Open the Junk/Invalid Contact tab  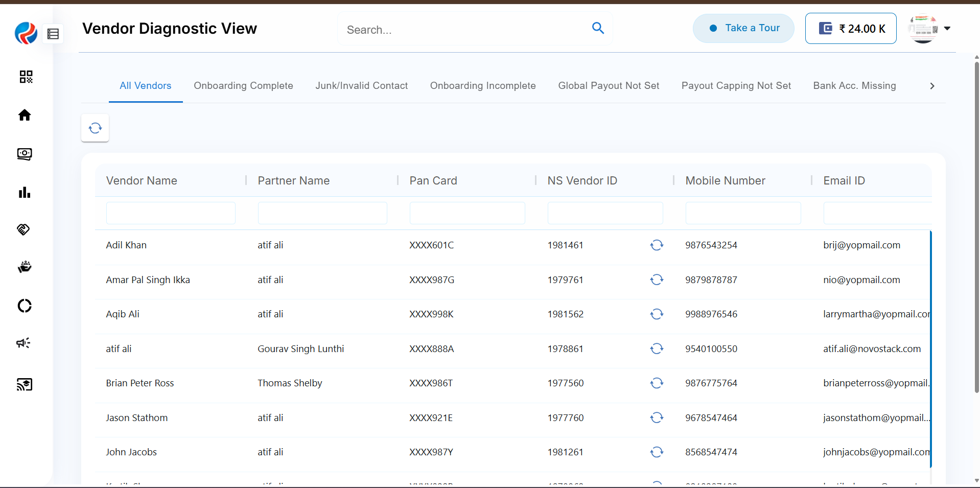[361, 86]
